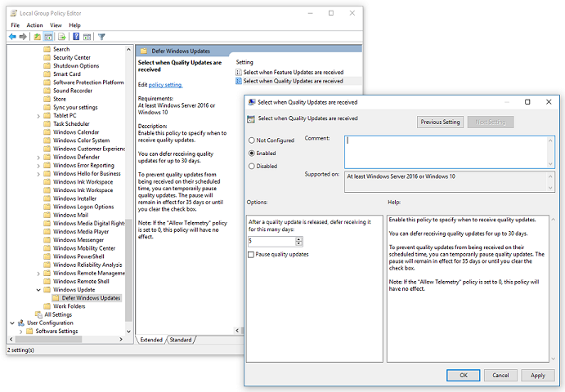Image resolution: width=565 pixels, height=392 pixels.
Task: Switch to the Standard tab
Action: click(181, 340)
